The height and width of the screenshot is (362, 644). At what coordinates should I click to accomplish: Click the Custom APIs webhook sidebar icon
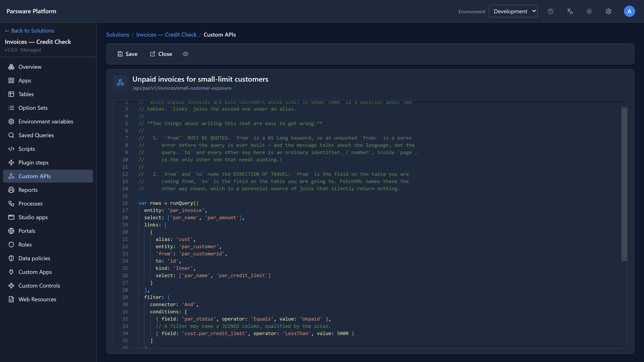11,176
